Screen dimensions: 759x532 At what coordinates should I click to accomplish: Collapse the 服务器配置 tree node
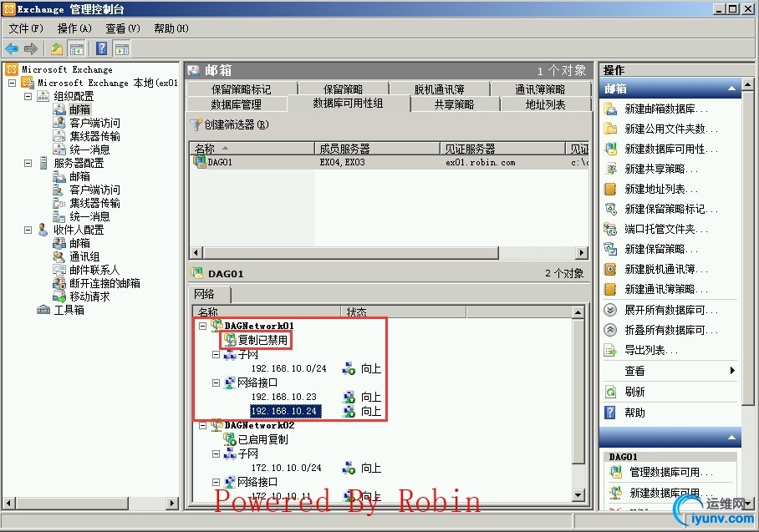[28, 163]
